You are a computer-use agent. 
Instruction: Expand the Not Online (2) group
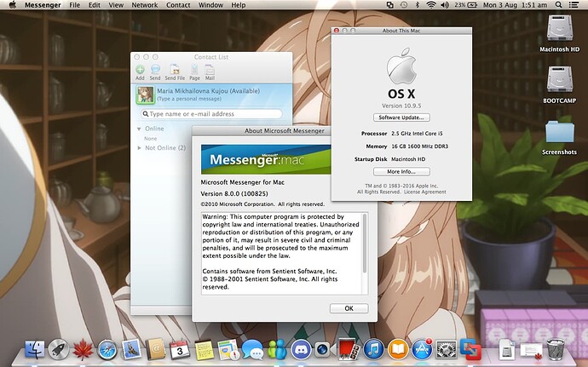click(139, 148)
